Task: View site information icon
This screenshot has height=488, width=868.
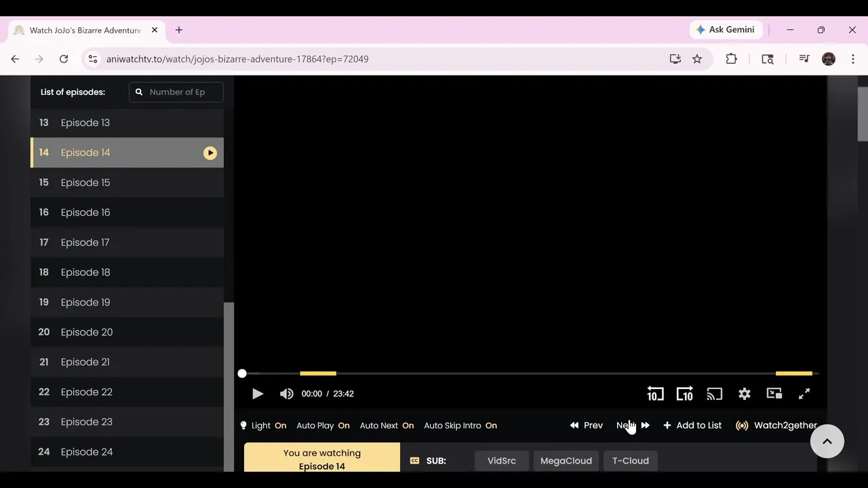Action: pos(93,59)
